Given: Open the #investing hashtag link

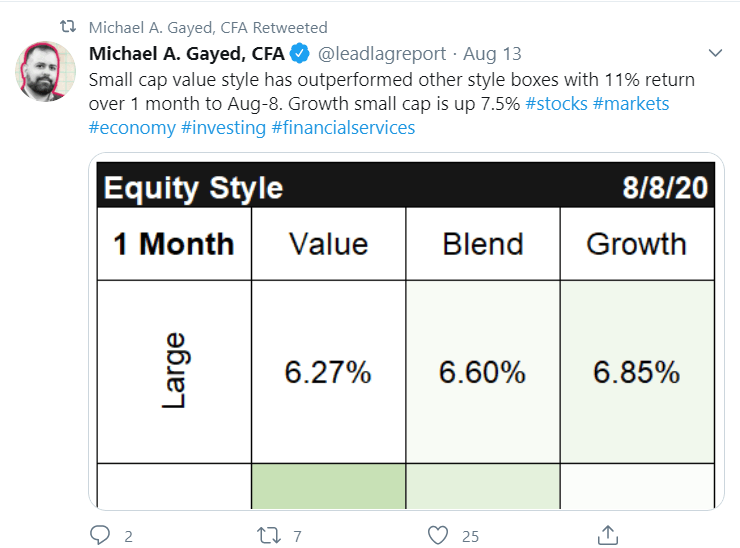Looking at the screenshot, I should [x=223, y=127].
